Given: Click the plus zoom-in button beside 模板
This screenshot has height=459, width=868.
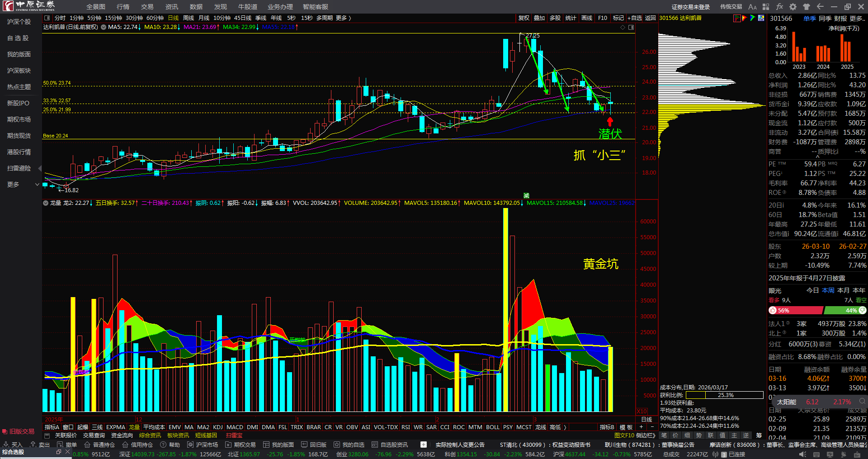Looking at the screenshot, I should coord(641,427).
